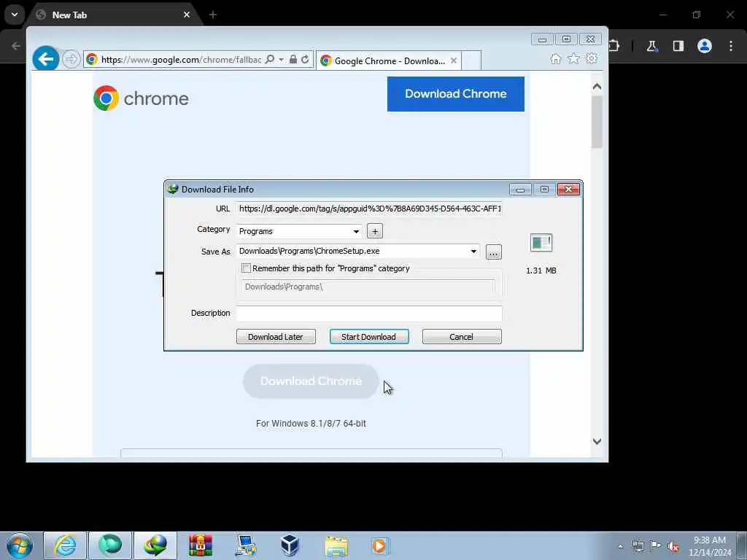The height and width of the screenshot is (560, 747).
Task: Browse for save folder with ellipsis button
Action: (x=494, y=252)
